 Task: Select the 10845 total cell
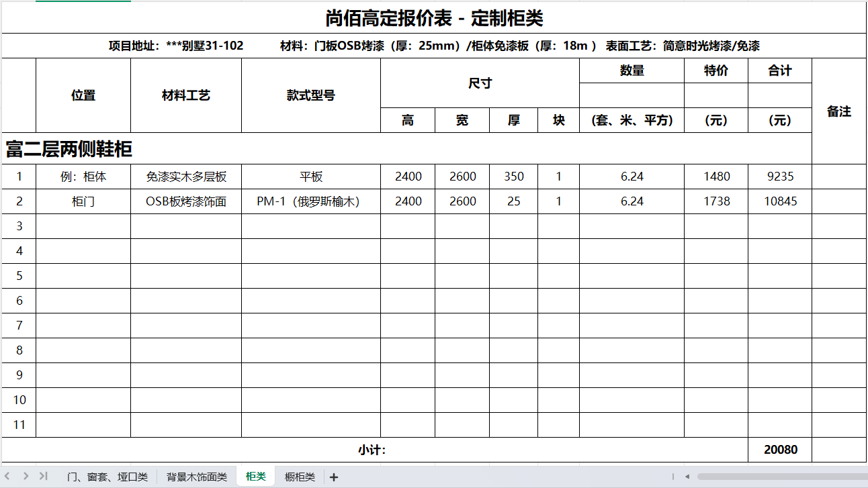(780, 201)
